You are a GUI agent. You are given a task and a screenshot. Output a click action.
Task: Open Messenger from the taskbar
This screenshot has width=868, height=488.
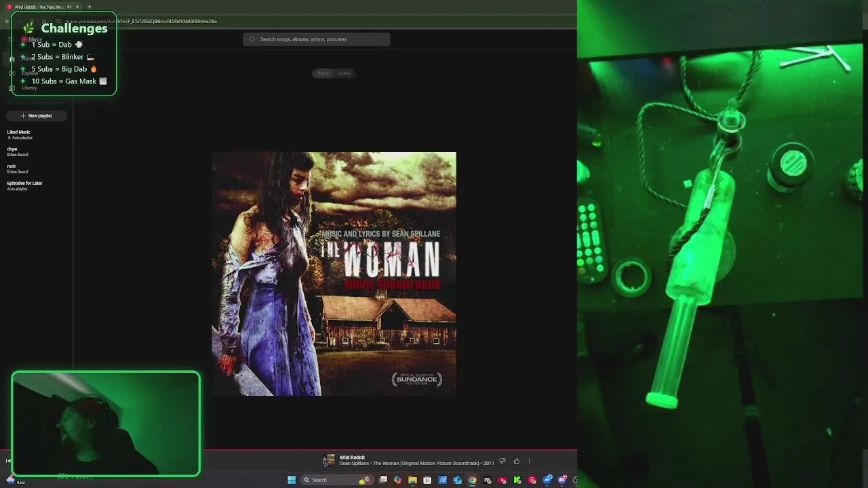point(548,480)
